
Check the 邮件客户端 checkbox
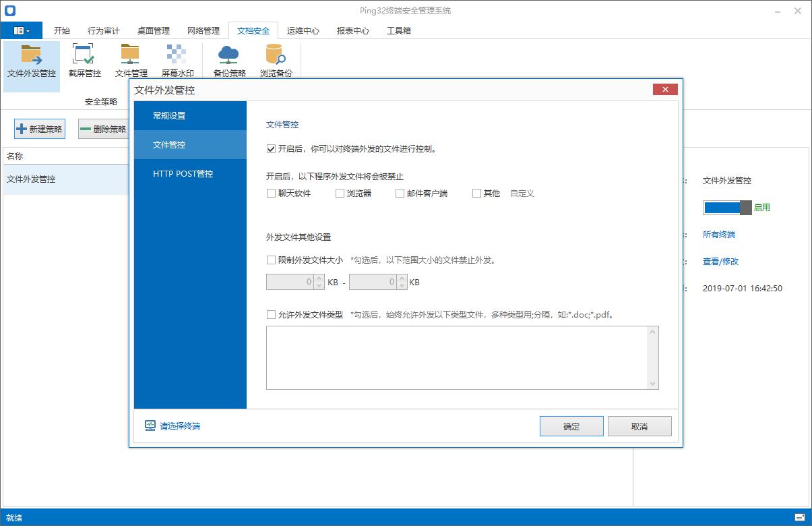click(x=400, y=193)
